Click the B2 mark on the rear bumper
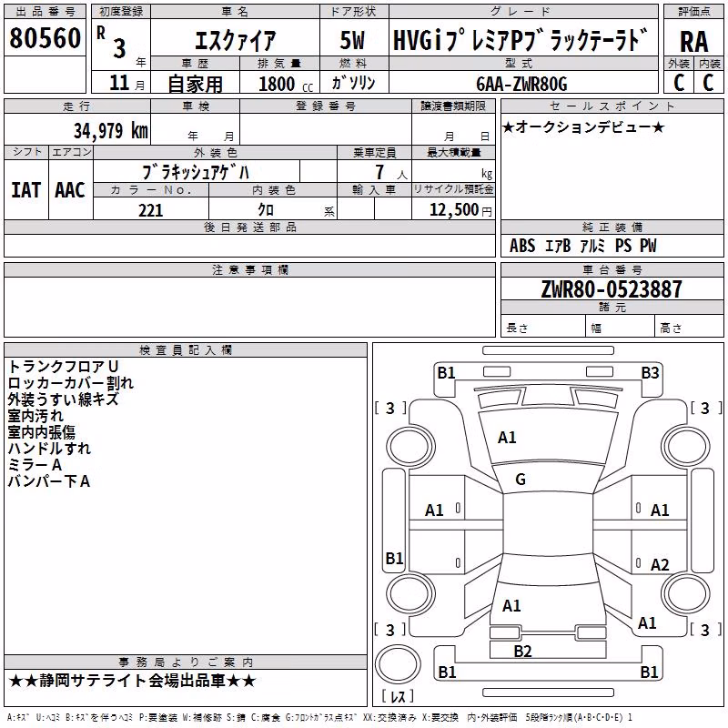The height and width of the screenshot is (728, 728). (x=522, y=651)
